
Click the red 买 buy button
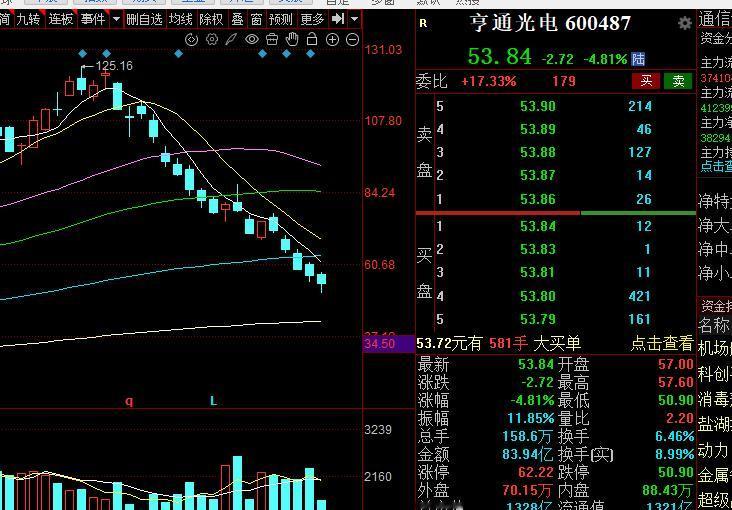pyautogui.click(x=646, y=81)
